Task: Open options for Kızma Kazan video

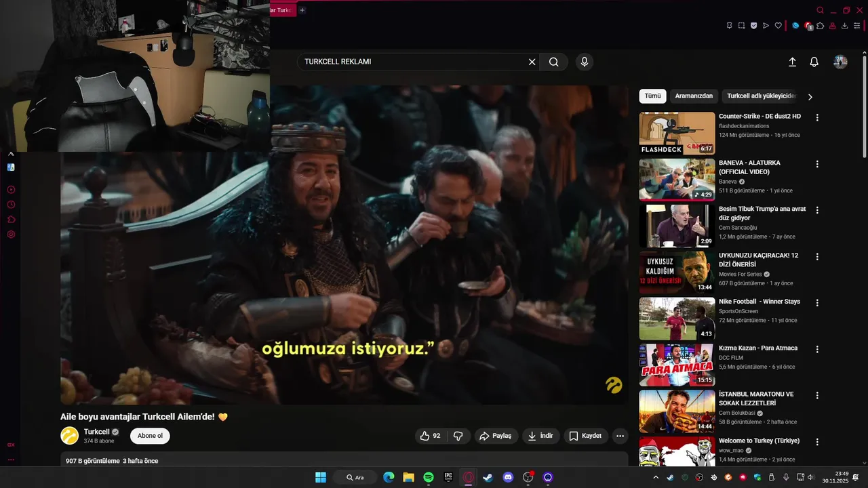Action: point(817,349)
